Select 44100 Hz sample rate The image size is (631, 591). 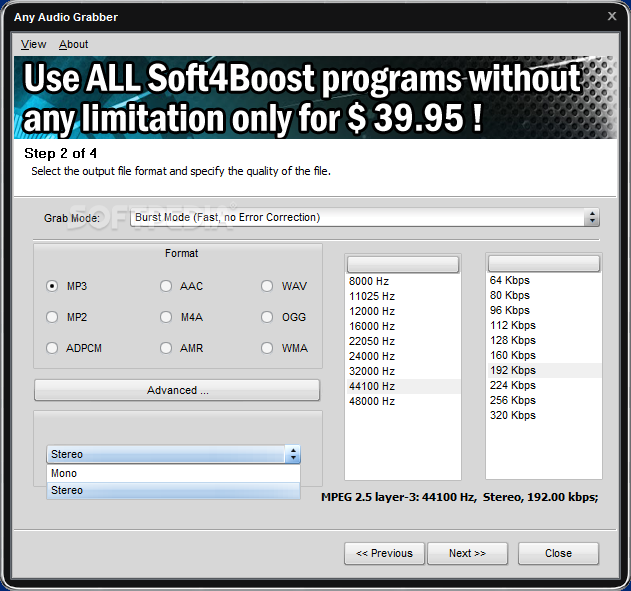[403, 386]
